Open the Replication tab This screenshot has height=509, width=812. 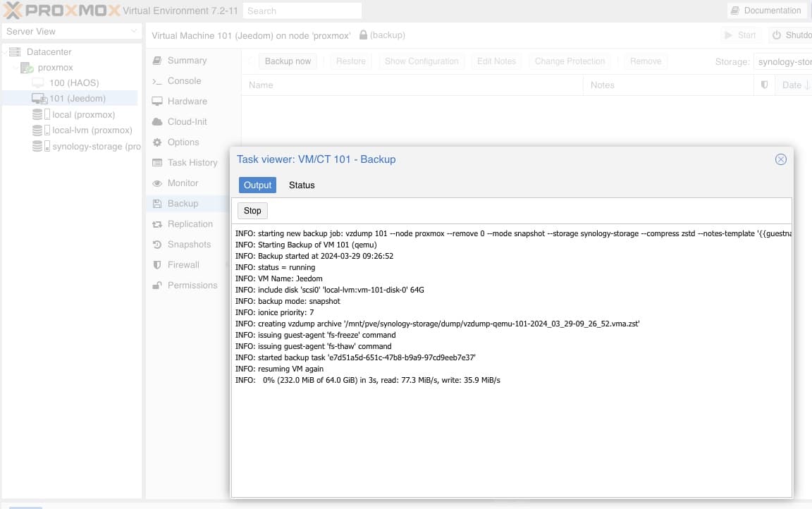point(190,223)
